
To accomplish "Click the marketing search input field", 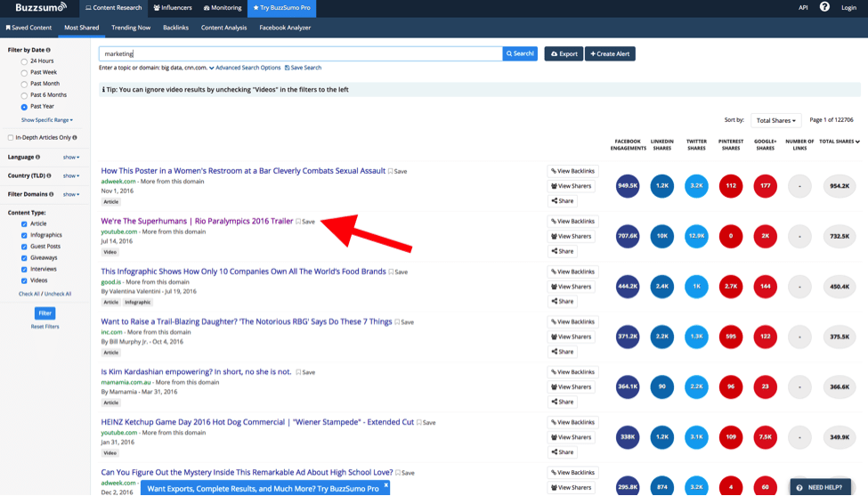I will click(x=301, y=53).
